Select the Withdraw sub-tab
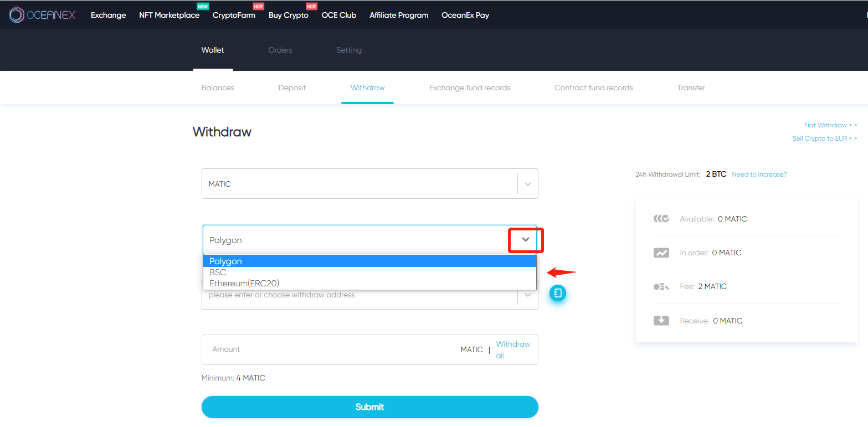The image size is (868, 427). pos(368,88)
